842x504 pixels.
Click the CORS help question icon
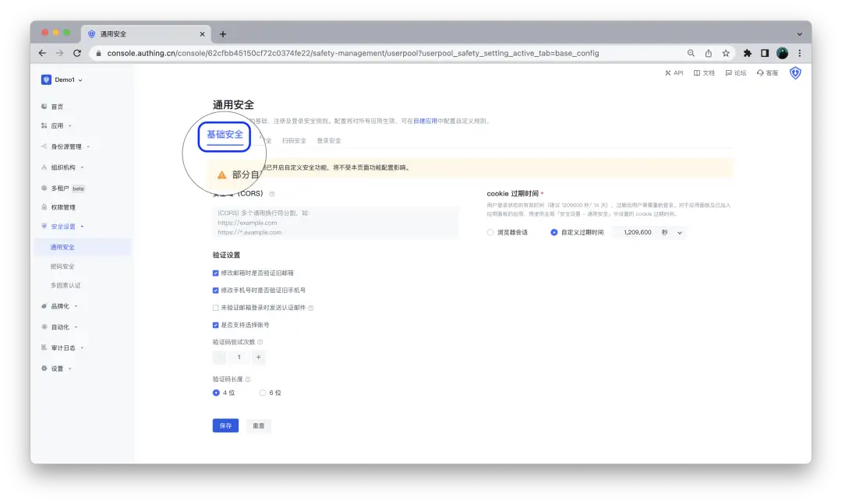[272, 194]
